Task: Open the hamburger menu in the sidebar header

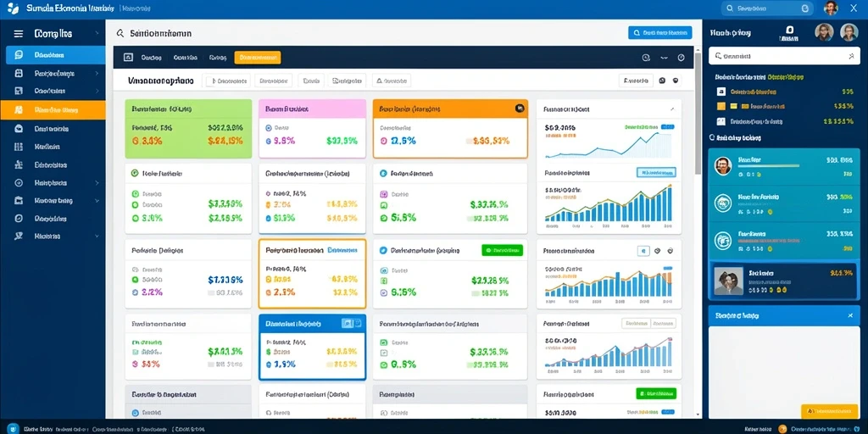Action: click(19, 34)
